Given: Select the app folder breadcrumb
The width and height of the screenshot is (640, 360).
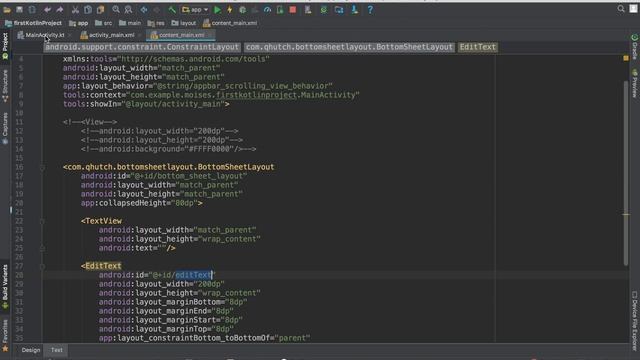Looking at the screenshot, I should (79, 23).
